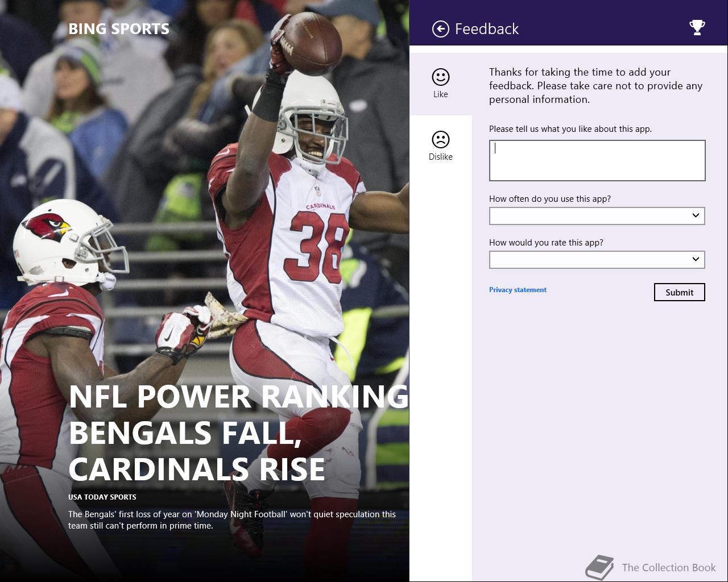The width and height of the screenshot is (728, 582).
Task: Open the Privacy statement link
Action: 518,290
